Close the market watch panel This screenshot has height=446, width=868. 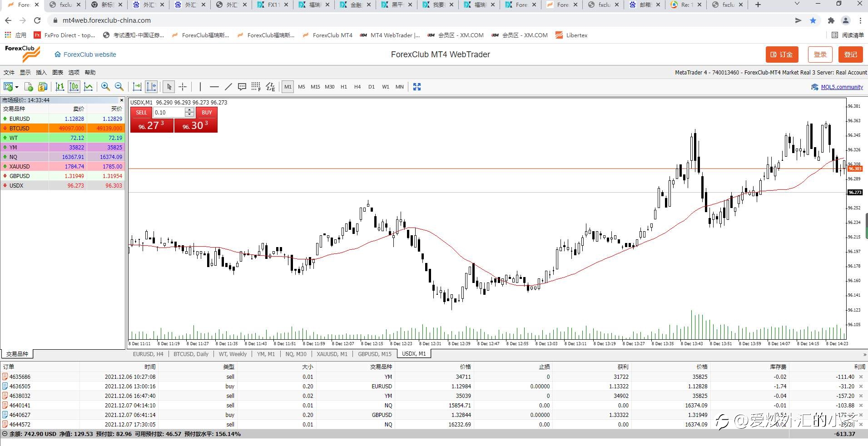(x=121, y=100)
